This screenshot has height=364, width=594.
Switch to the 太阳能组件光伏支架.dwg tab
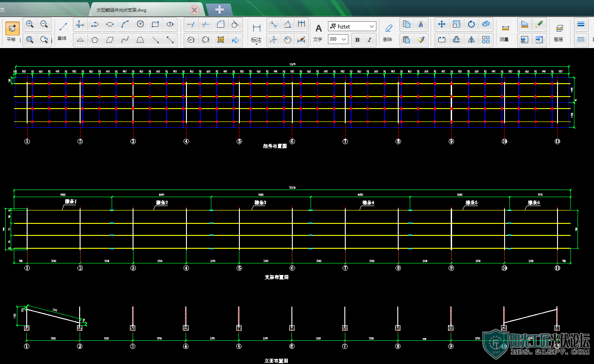[147, 9]
